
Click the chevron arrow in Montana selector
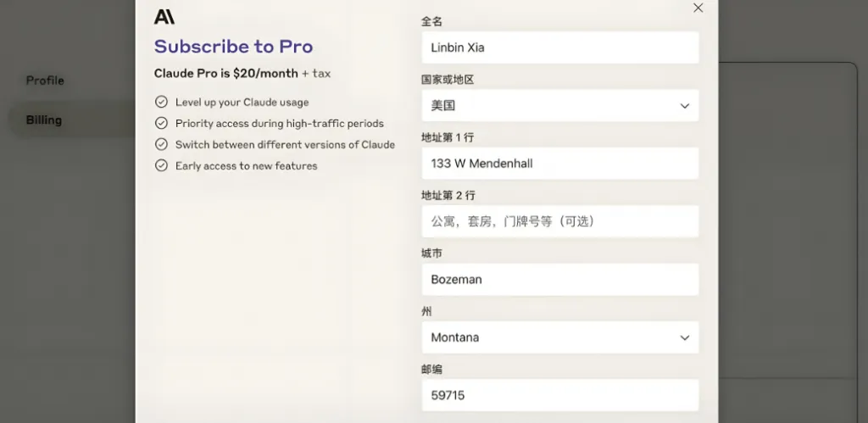(685, 337)
